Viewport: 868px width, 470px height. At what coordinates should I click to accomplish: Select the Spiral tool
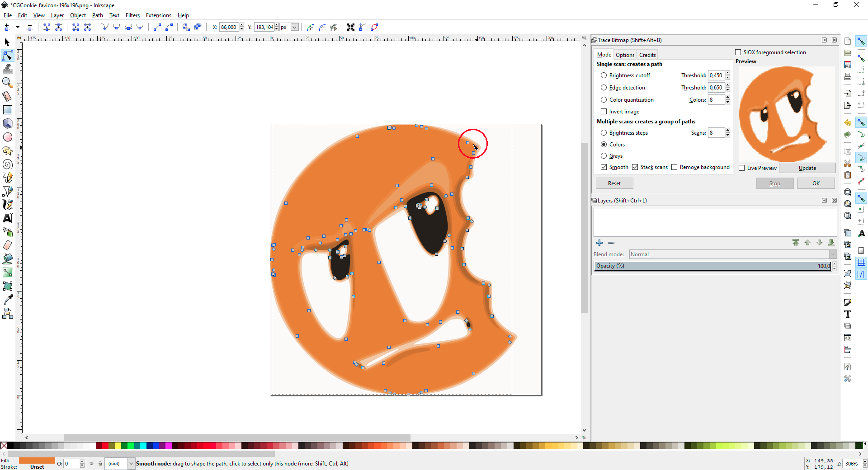pyautogui.click(x=7, y=164)
